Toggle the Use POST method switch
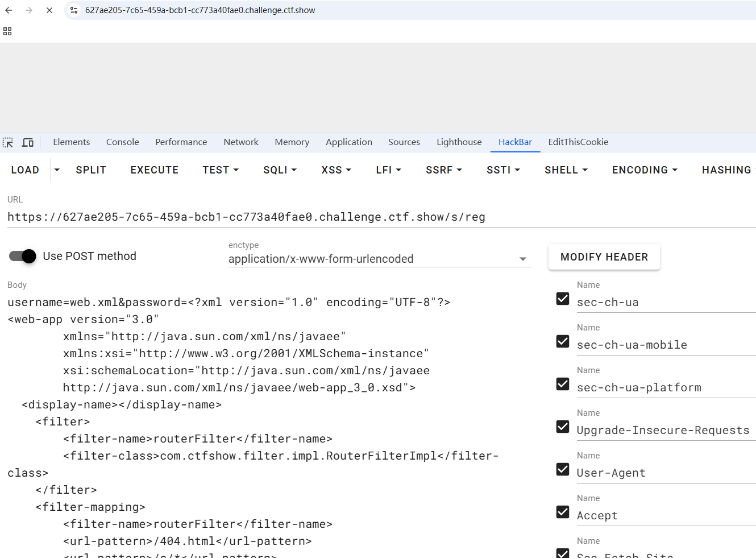Image resolution: width=756 pixels, height=558 pixels. [x=23, y=256]
